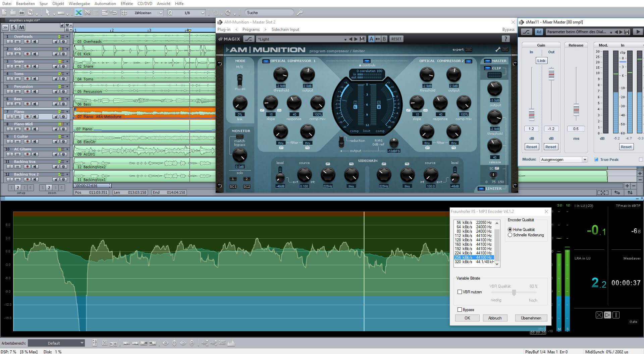This screenshot has height=354, width=644.
Task: Click the RESET button in AM-Munition
Action: coord(396,39)
